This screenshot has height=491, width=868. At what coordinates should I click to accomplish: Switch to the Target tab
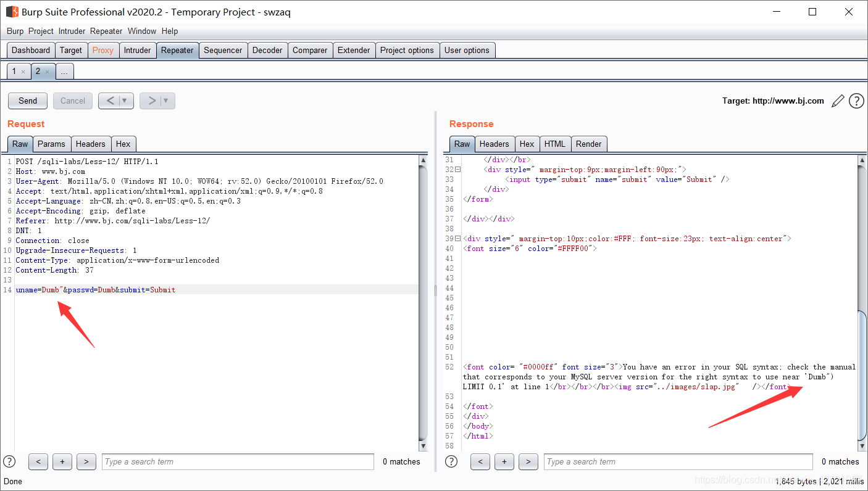[71, 51]
